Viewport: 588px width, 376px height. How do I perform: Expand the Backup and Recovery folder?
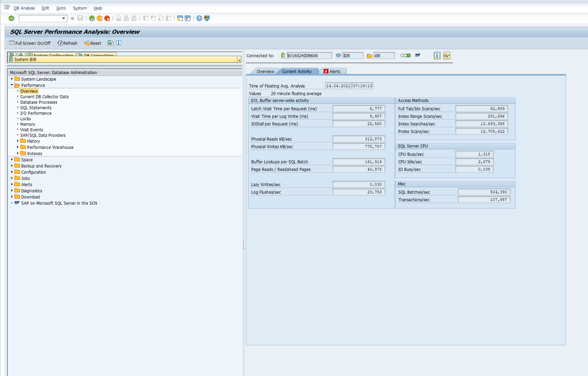[x=12, y=166]
